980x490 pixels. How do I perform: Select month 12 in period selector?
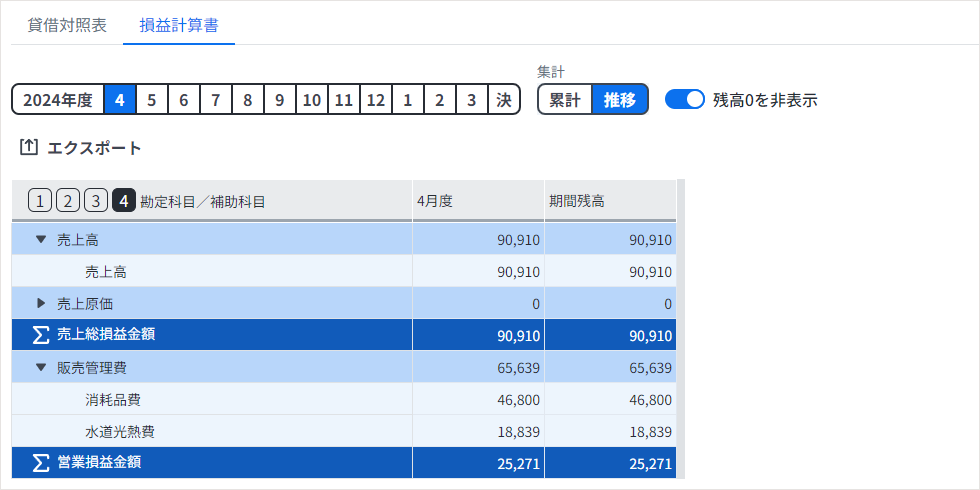pos(375,100)
